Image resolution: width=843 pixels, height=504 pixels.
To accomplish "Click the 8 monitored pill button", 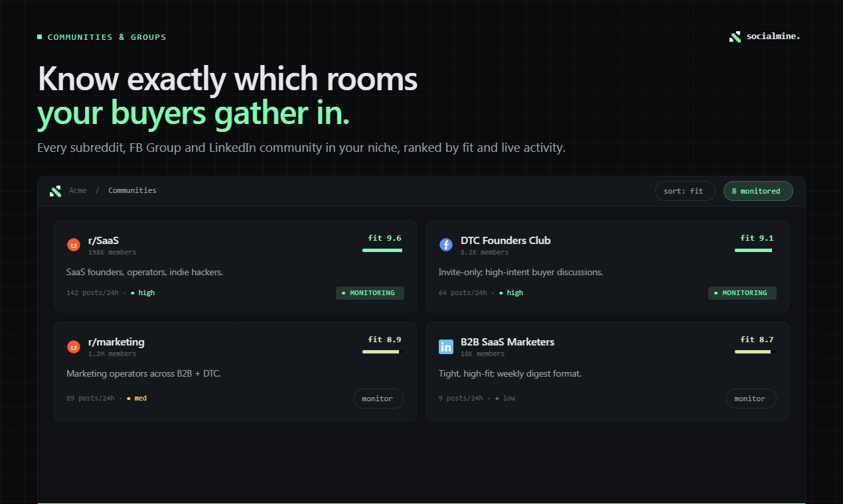I will pyautogui.click(x=758, y=191).
